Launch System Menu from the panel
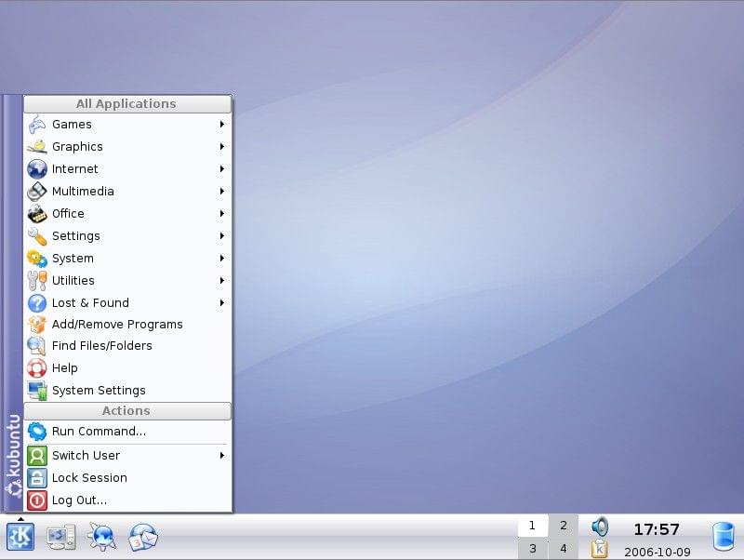The image size is (744, 560). coord(61,537)
